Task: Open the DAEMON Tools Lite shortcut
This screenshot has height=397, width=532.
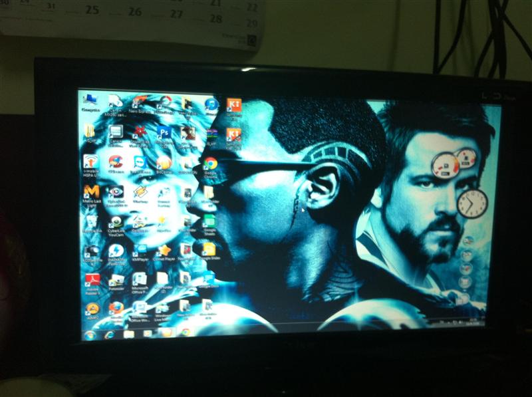Action: tap(116, 255)
